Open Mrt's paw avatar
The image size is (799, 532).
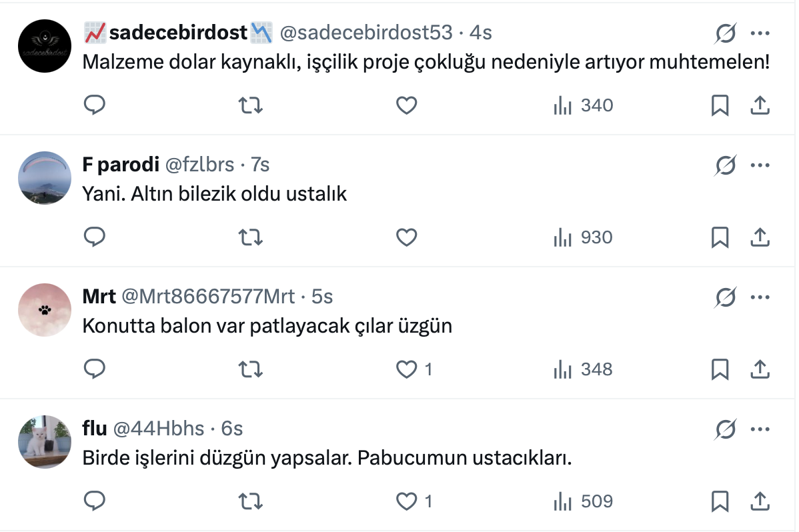[x=44, y=309]
